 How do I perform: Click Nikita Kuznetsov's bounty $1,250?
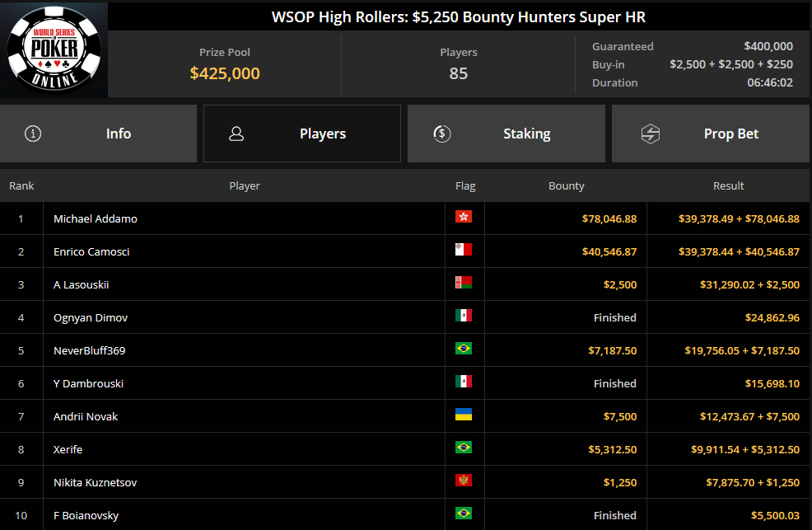[x=620, y=483]
